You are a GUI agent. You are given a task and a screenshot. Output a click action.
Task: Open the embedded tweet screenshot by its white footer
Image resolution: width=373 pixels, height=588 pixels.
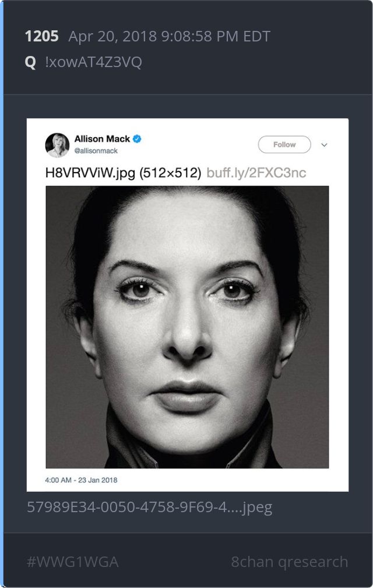click(187, 480)
